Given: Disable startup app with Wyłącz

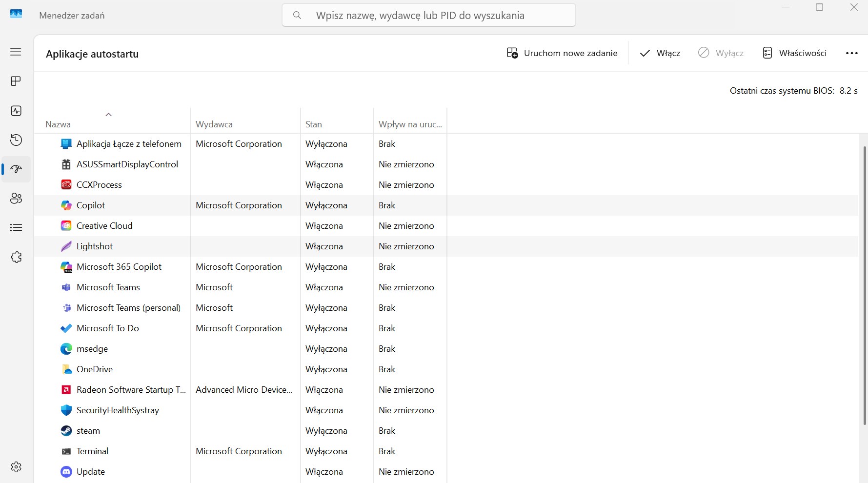Looking at the screenshot, I should [x=721, y=53].
